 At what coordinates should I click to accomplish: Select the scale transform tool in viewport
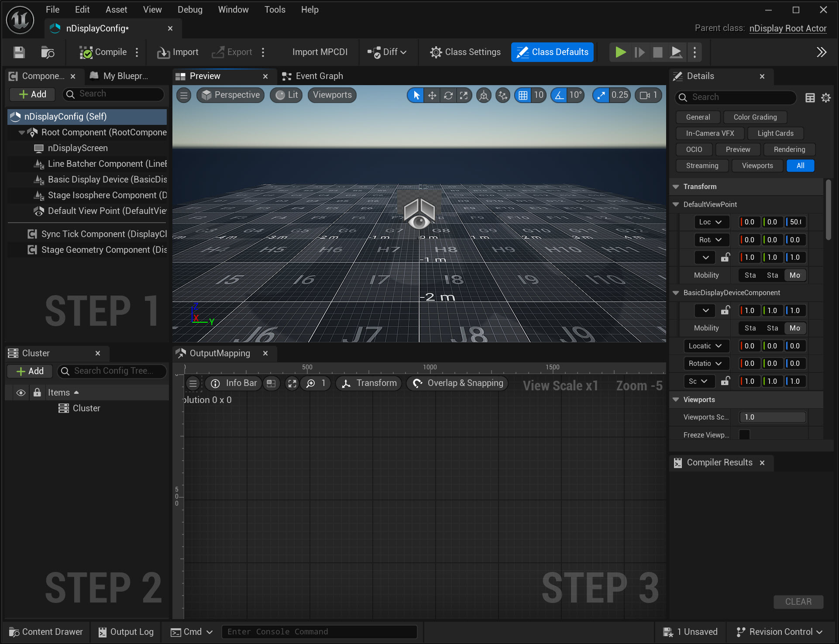[464, 95]
